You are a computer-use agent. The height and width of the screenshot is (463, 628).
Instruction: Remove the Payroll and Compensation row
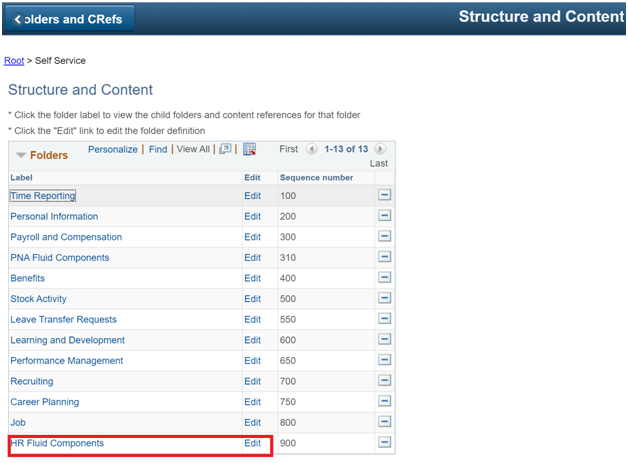(x=384, y=237)
